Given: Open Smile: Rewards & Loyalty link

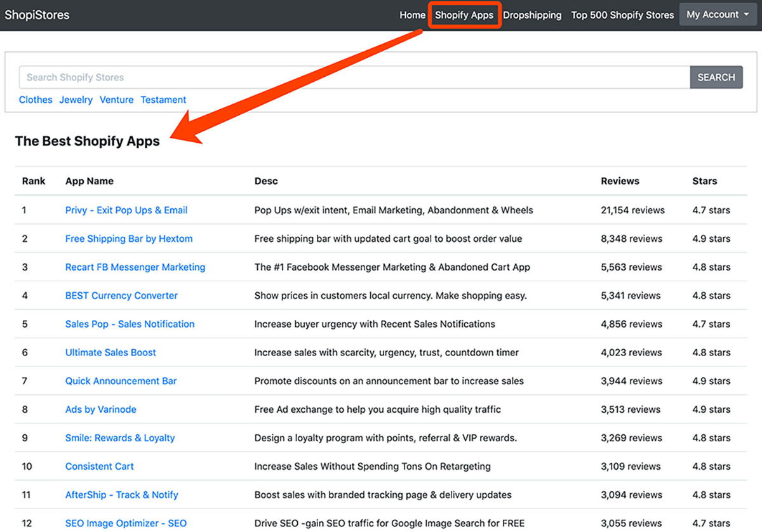Looking at the screenshot, I should tap(120, 438).
